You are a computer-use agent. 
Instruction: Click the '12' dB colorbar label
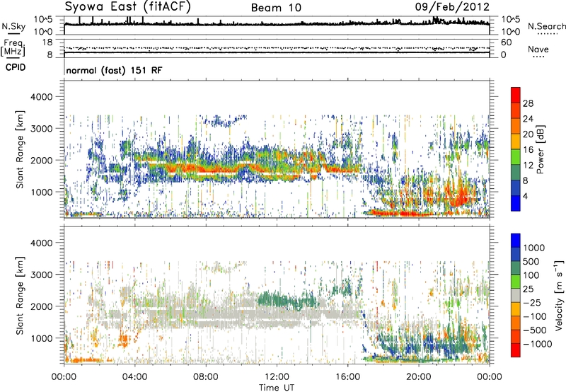click(528, 166)
